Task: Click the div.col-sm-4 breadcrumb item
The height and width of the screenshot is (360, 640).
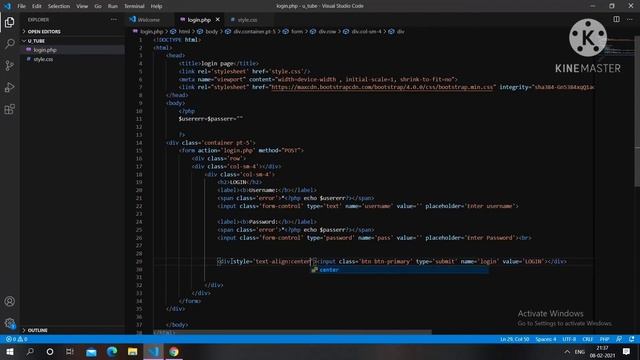Action: click(366, 31)
